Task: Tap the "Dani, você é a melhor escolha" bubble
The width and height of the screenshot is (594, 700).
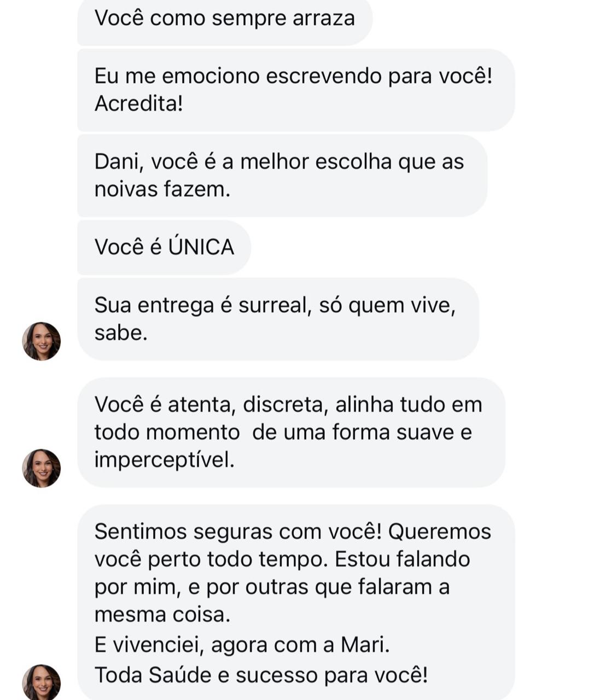Action: point(282,176)
